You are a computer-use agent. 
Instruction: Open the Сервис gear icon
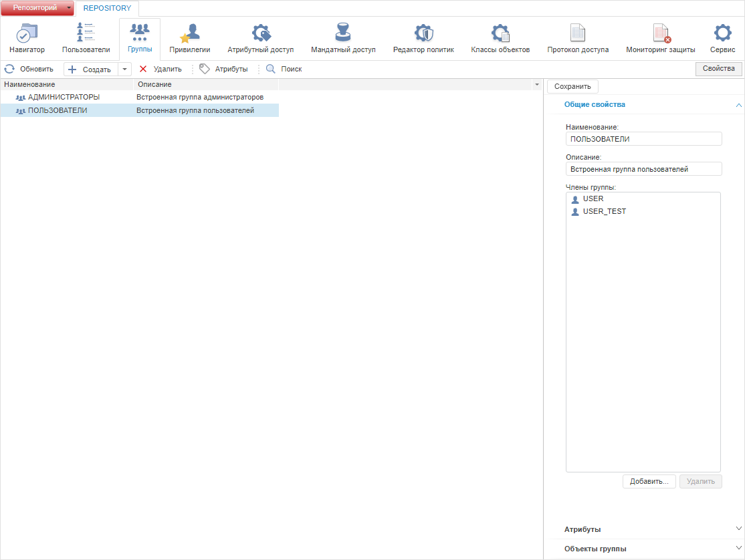point(723,39)
